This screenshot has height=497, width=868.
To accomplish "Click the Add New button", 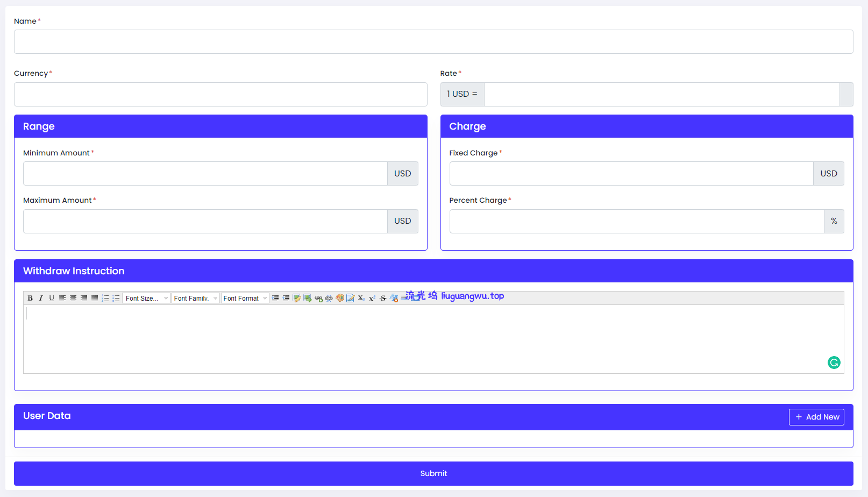I will click(816, 417).
